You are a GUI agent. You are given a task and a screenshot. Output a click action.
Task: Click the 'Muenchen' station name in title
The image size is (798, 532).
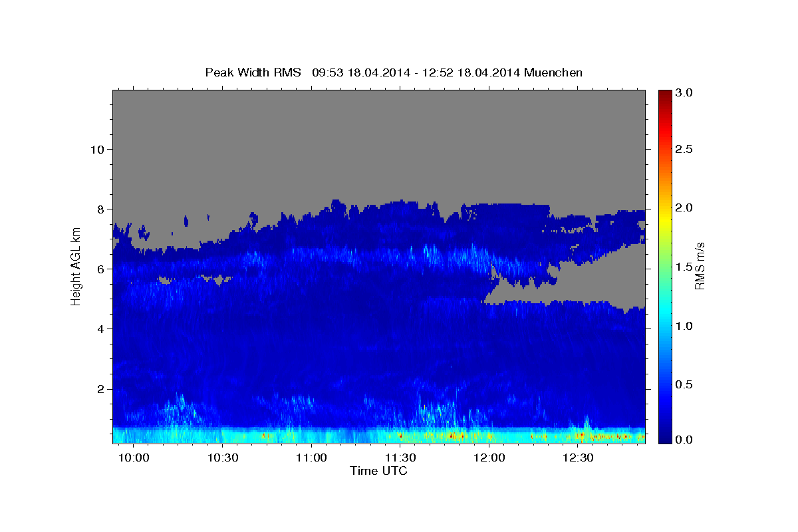click(x=553, y=72)
